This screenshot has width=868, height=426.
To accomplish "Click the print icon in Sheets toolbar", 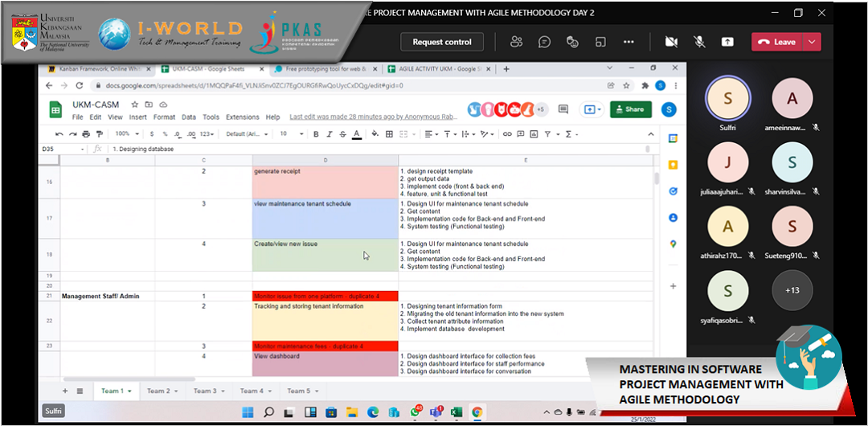I will point(87,134).
